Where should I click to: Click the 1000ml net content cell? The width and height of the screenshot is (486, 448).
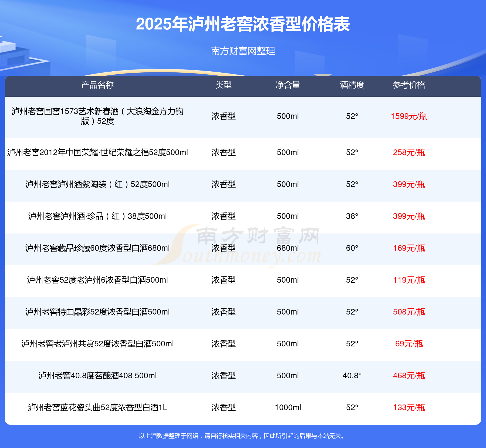(288, 407)
